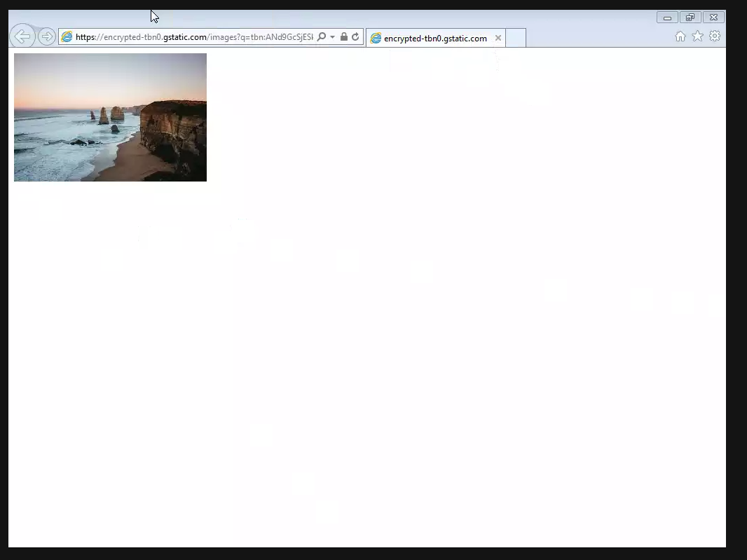Go to the Home page icon
747x560 pixels.
coord(680,36)
